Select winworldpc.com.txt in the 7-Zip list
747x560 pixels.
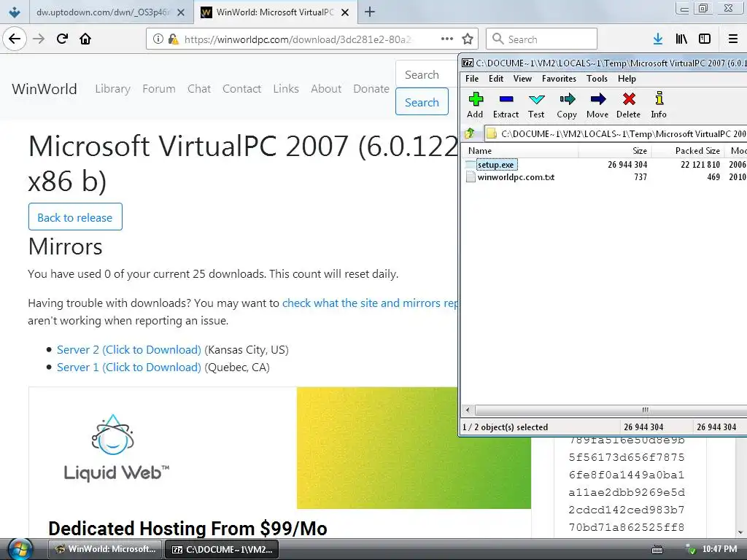coord(516,177)
